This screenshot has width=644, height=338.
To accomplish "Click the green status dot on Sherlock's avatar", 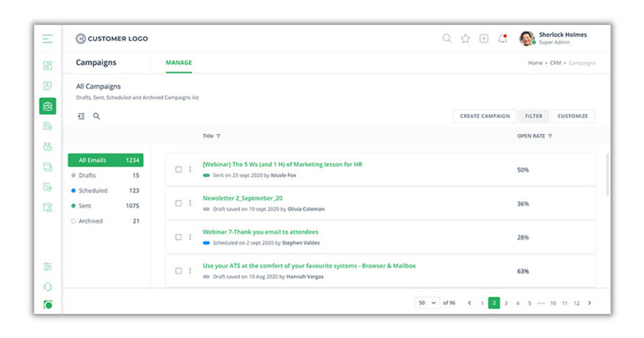I will (x=534, y=42).
